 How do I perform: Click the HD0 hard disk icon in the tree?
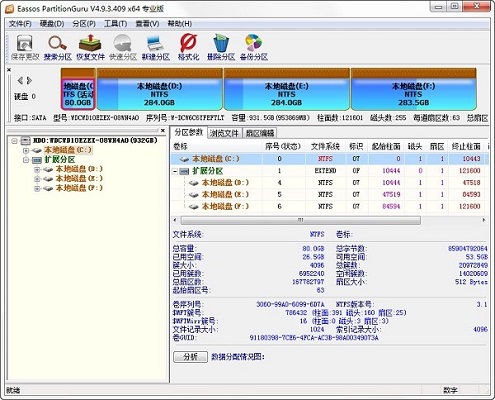pyautogui.click(x=26, y=141)
